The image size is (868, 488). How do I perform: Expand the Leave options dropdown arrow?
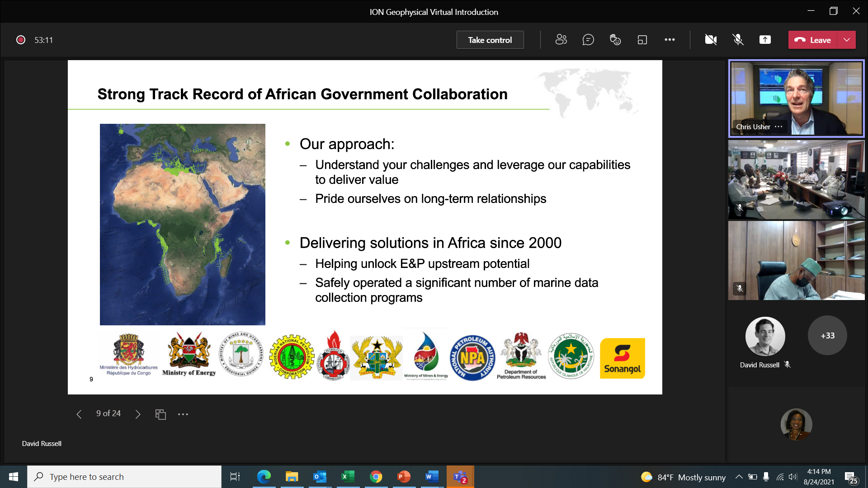pyautogui.click(x=847, y=40)
